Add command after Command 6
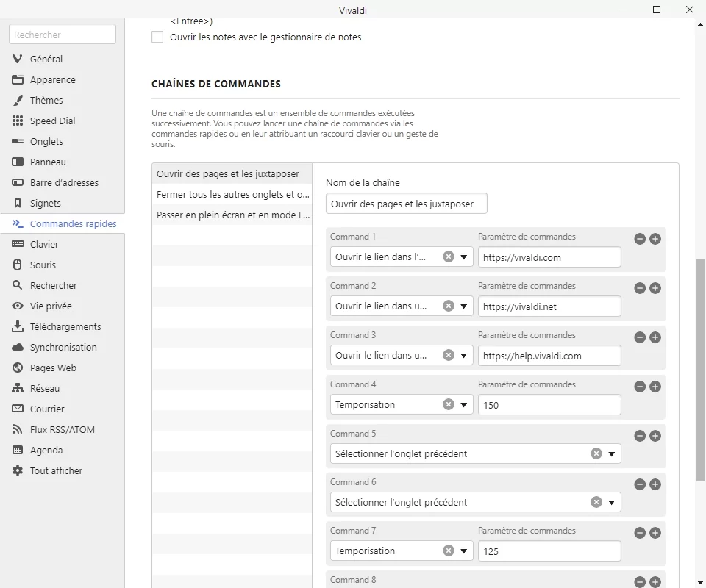This screenshot has height=588, width=706. [655, 484]
